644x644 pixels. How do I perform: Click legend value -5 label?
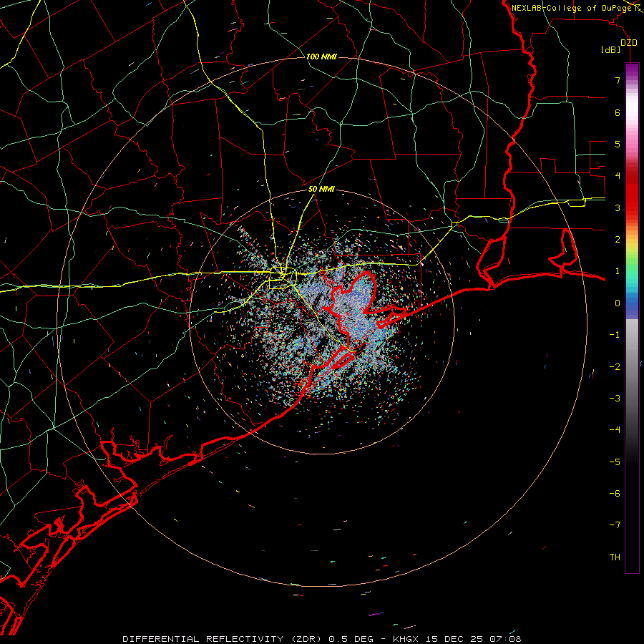[x=615, y=462]
